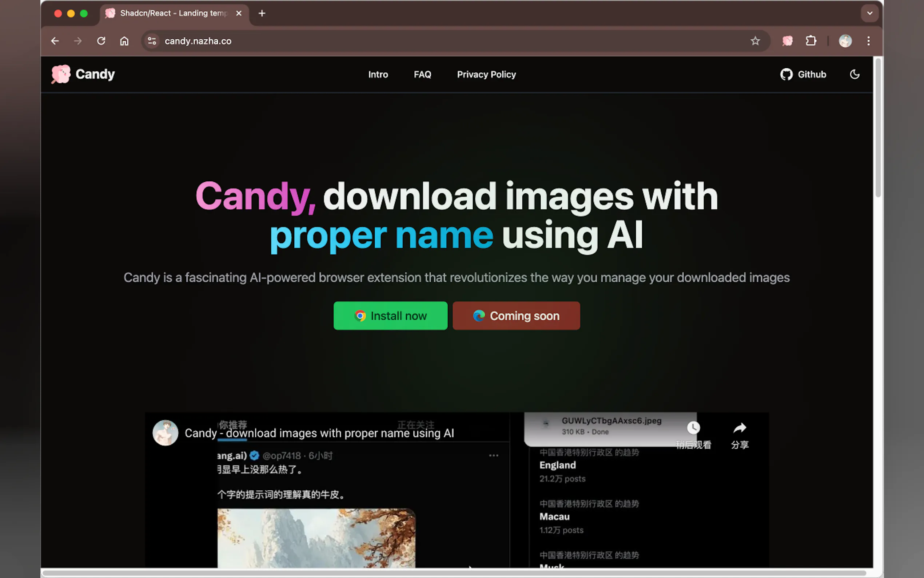Open Chrome three-dot menu
The image size is (924, 578).
[x=868, y=41]
